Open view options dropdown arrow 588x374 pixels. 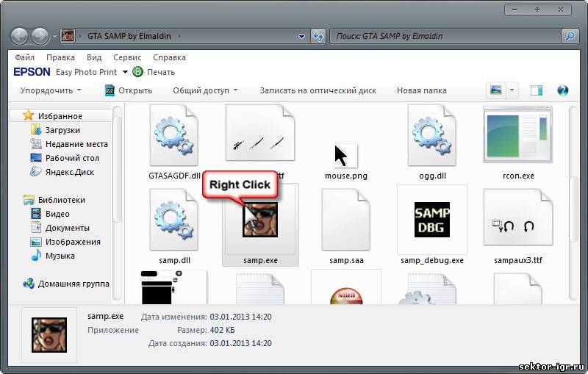(512, 90)
